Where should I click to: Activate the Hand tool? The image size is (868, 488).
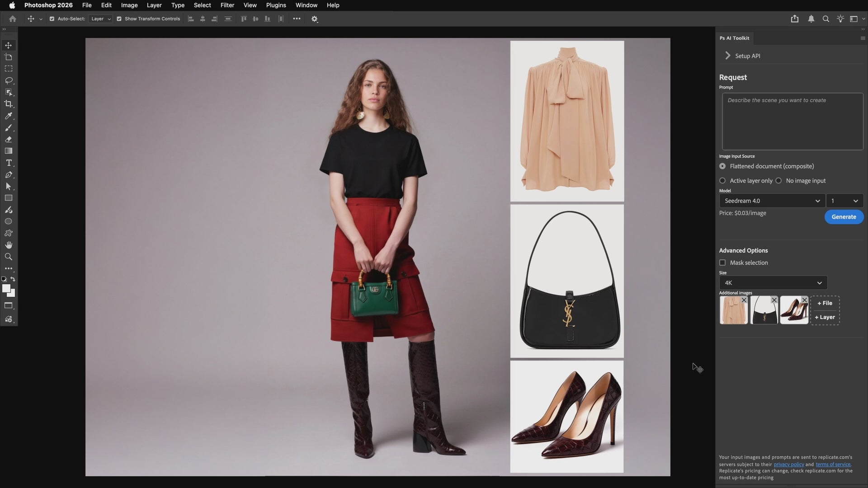pyautogui.click(x=9, y=245)
